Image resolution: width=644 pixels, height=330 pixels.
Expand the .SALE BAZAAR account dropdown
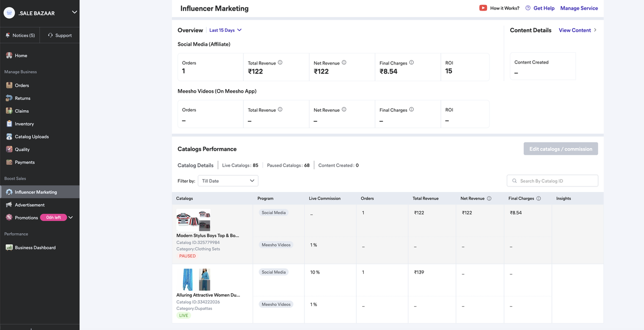tap(74, 12)
